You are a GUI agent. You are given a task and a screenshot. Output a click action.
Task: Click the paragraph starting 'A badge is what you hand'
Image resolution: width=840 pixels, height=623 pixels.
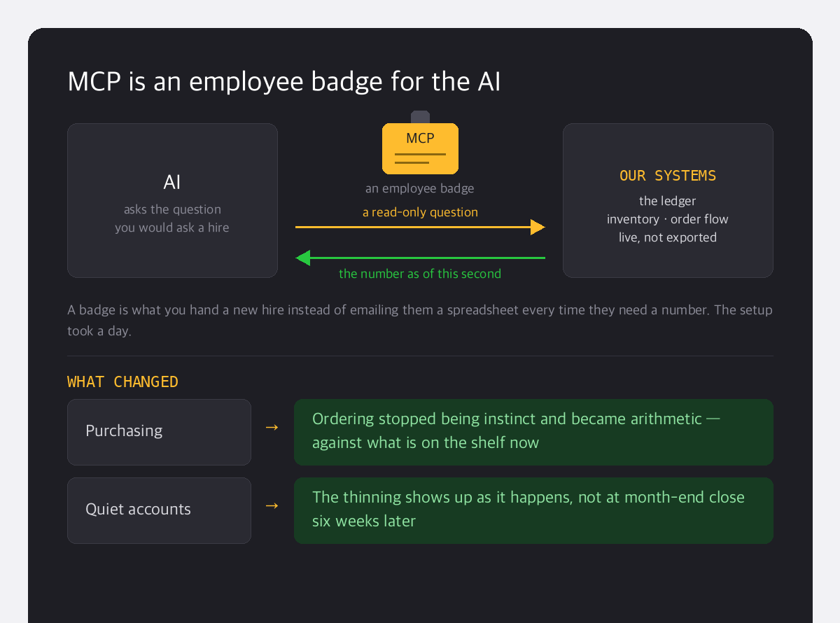pyautogui.click(x=420, y=320)
